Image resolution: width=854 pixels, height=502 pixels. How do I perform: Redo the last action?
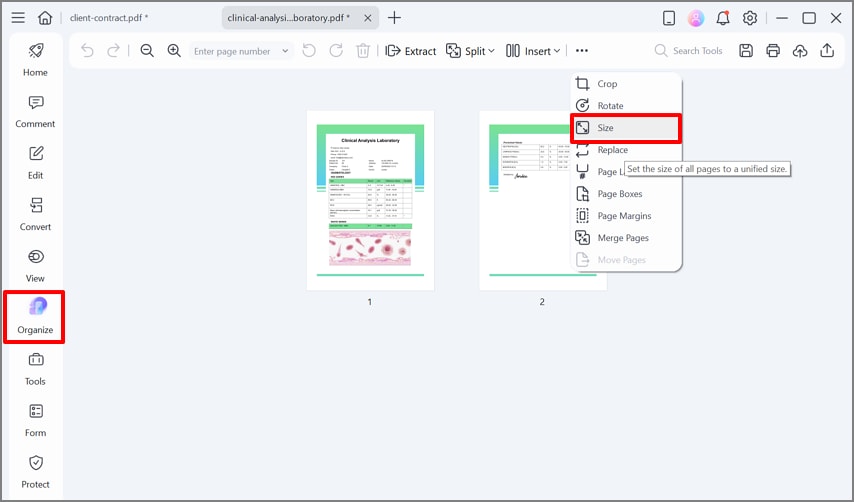(x=113, y=51)
